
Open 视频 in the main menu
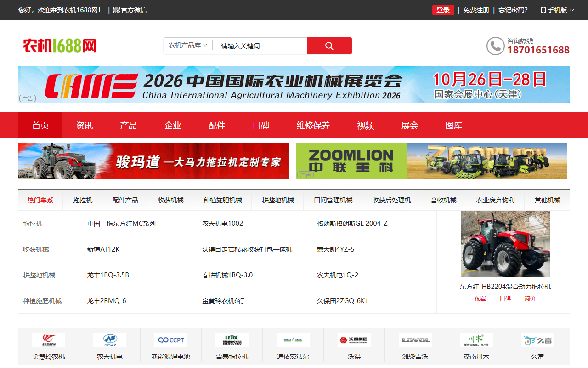coord(366,125)
